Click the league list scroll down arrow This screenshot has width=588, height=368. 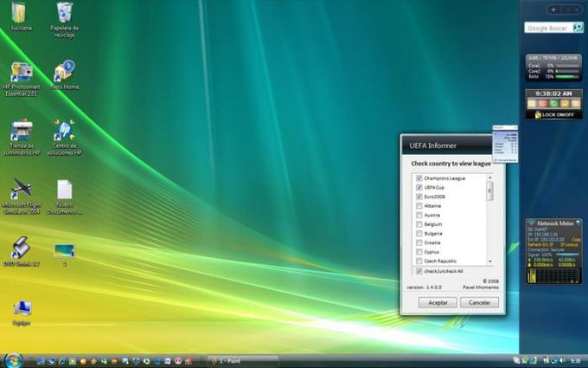489,261
